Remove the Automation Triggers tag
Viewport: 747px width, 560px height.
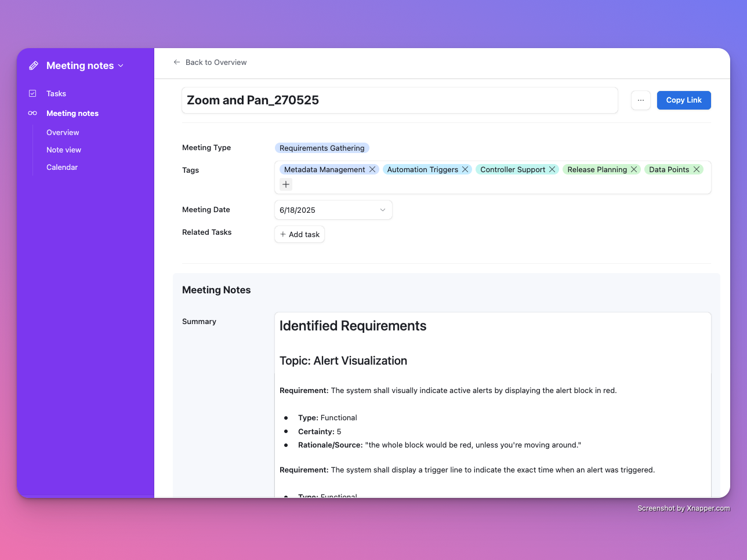pyautogui.click(x=465, y=169)
